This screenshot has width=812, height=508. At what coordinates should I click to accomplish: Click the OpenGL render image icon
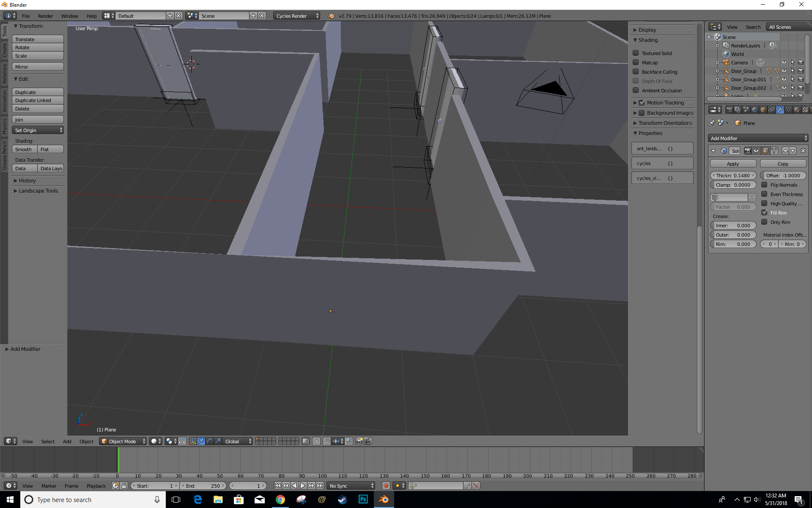click(x=359, y=441)
